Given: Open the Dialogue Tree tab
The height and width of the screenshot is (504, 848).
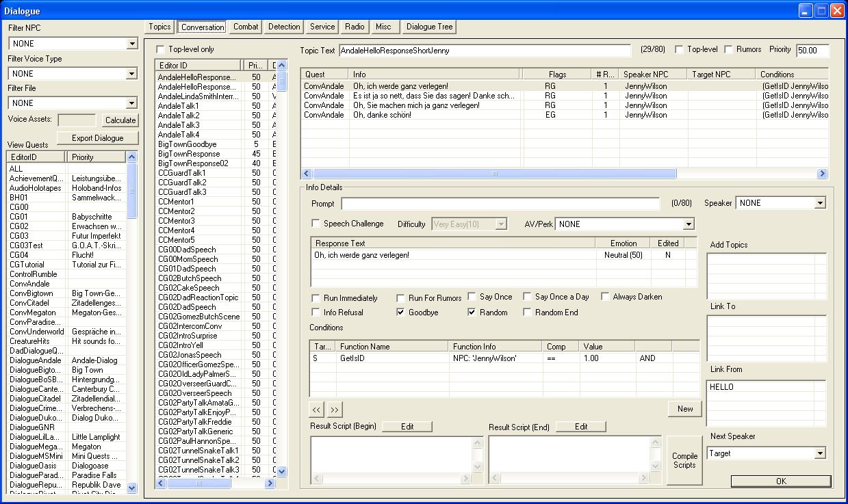Looking at the screenshot, I should pos(429,27).
